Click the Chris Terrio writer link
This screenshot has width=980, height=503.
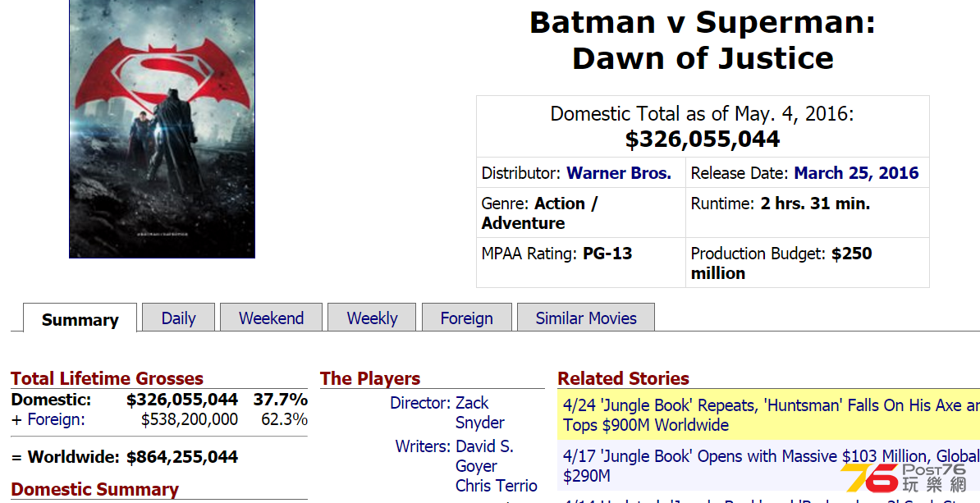tap(497, 486)
